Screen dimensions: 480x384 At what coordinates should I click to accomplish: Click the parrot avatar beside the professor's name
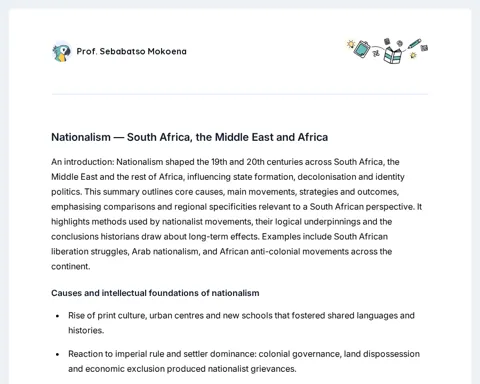[61, 52]
